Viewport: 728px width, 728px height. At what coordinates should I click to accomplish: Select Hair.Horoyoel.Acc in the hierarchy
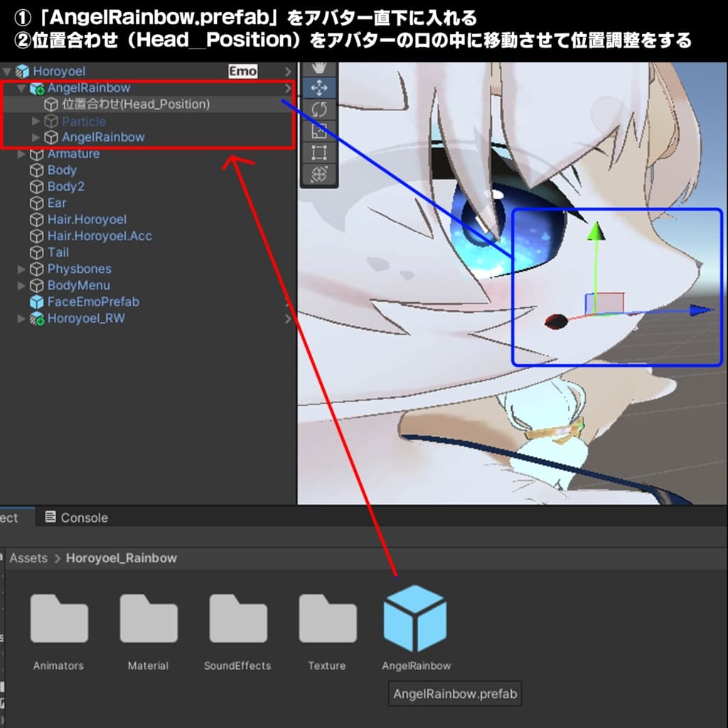pyautogui.click(x=100, y=236)
